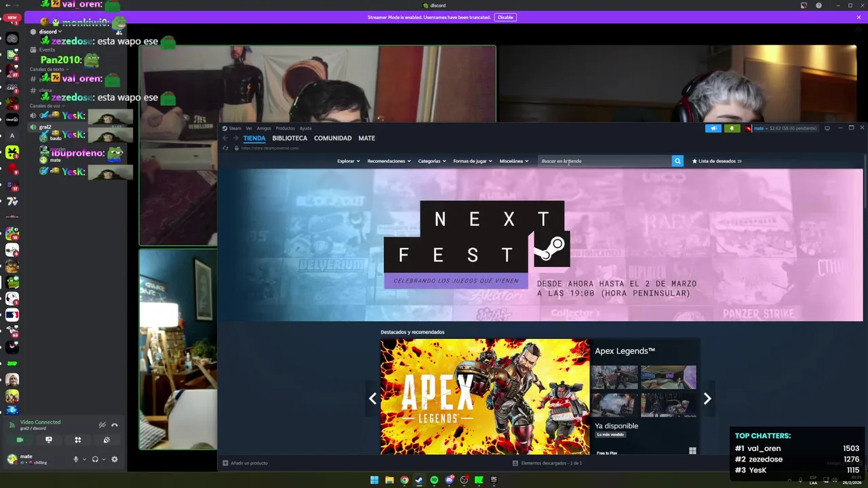Open the Ayuda menu in Steam
Viewport: 868px width, 488px height.
306,128
